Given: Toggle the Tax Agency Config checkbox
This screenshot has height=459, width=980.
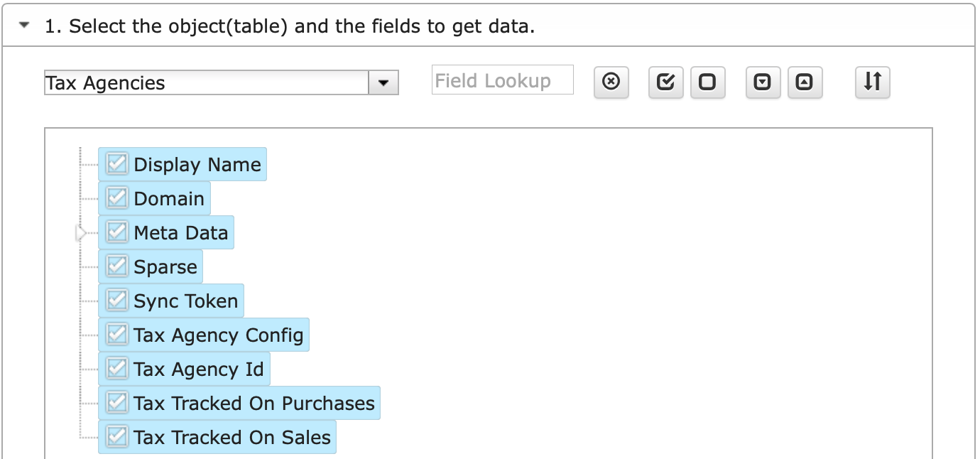Looking at the screenshot, I should point(116,335).
